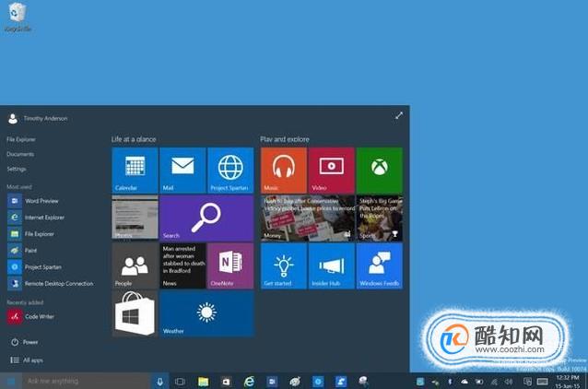Open OneDrive cloud tray icon
This screenshot has height=389, width=588.
[x=465, y=382]
